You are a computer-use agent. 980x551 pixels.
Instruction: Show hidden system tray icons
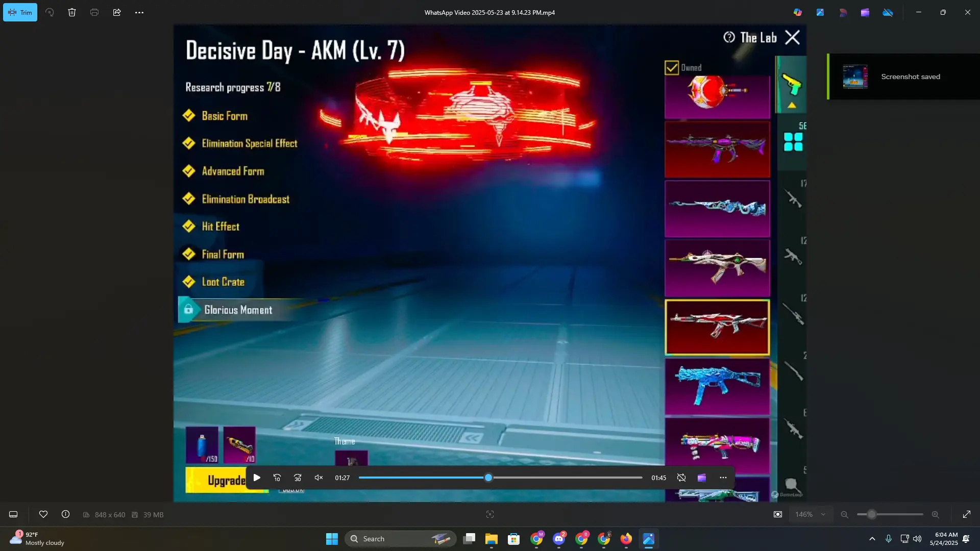[872, 539]
